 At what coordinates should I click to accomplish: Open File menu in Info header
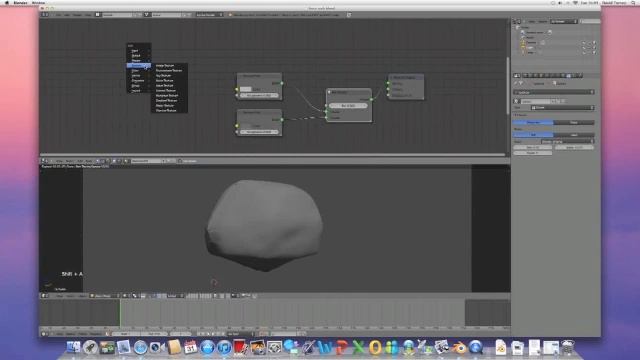click(58, 15)
